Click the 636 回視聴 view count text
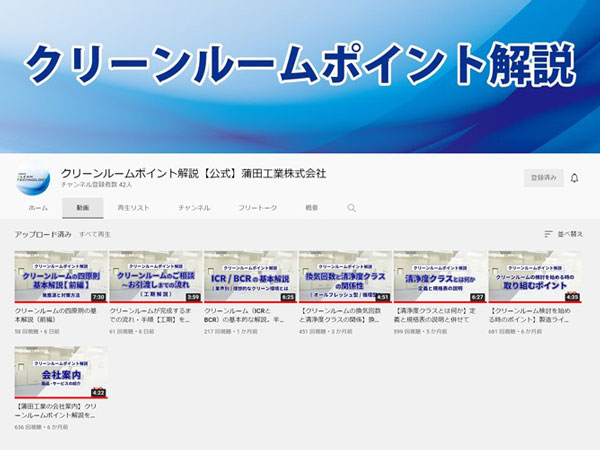Image resolution: width=600 pixels, height=450 pixels. [x=28, y=427]
